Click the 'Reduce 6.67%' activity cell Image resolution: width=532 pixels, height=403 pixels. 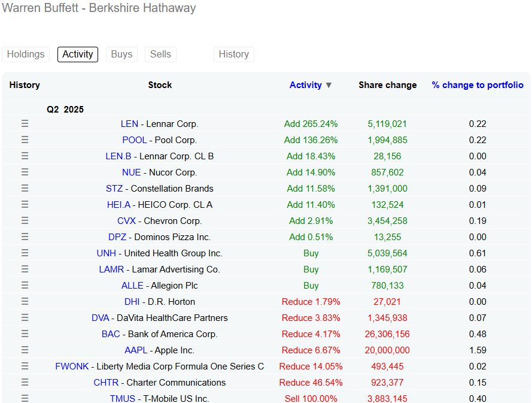311,350
